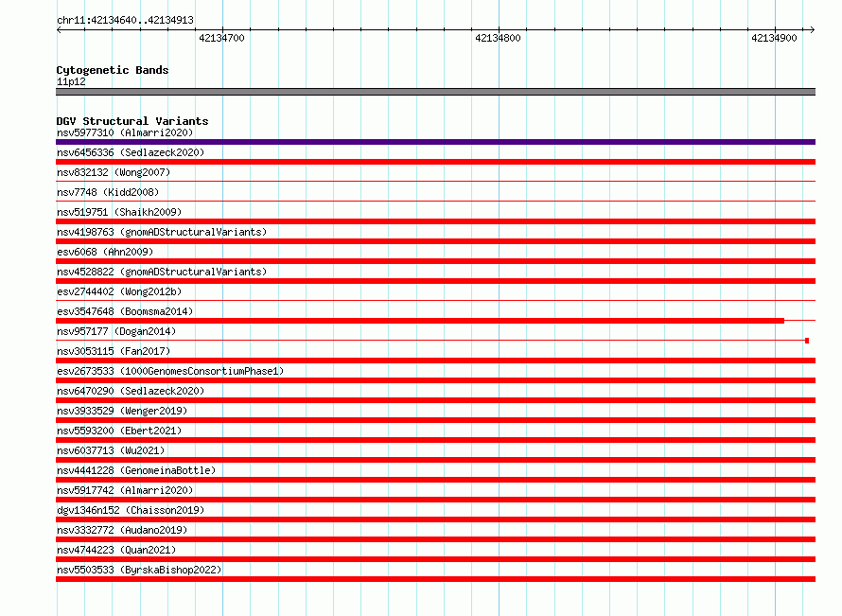
Task: Select the nsv7748 (Kidd2008) label
Action: coord(108,192)
